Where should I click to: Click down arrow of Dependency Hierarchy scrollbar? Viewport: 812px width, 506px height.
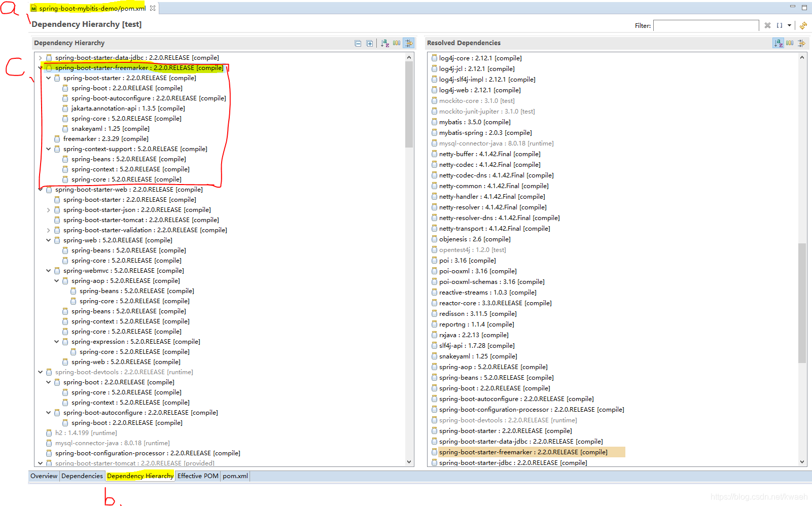pos(409,462)
